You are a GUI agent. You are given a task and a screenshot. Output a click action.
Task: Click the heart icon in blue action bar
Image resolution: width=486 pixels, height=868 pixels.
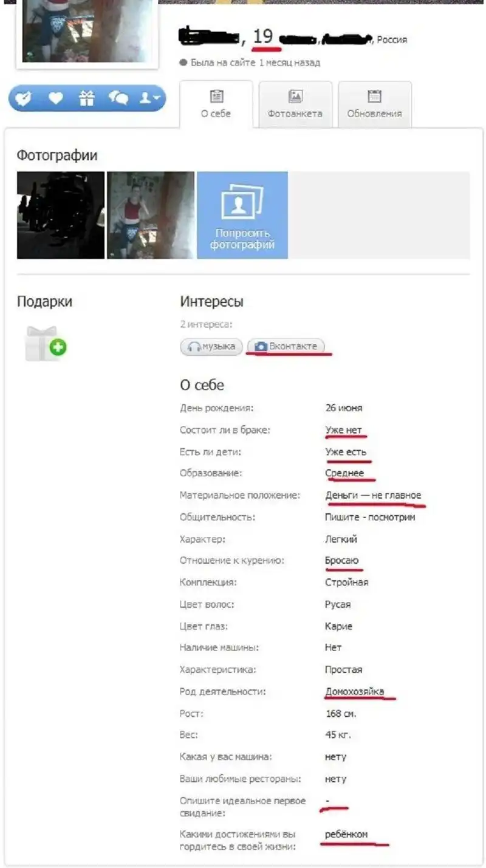[x=56, y=98]
